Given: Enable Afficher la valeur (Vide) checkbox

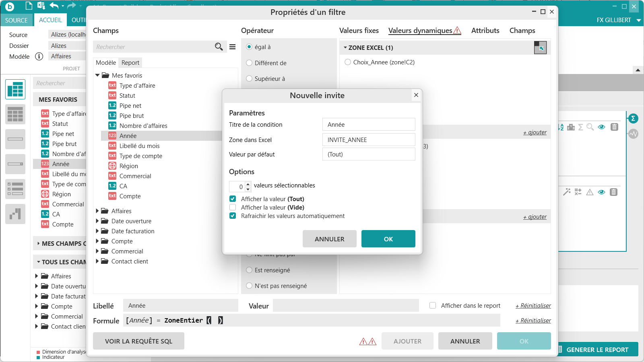Looking at the screenshot, I should (x=233, y=207).
